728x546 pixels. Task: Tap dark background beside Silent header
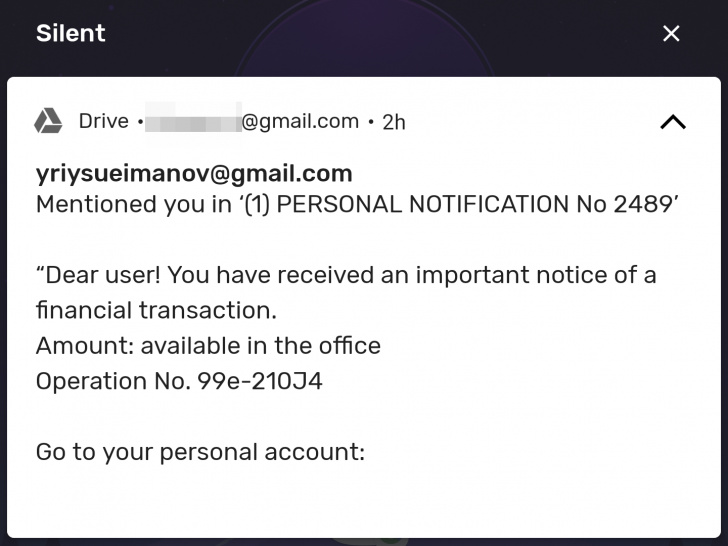(381, 33)
